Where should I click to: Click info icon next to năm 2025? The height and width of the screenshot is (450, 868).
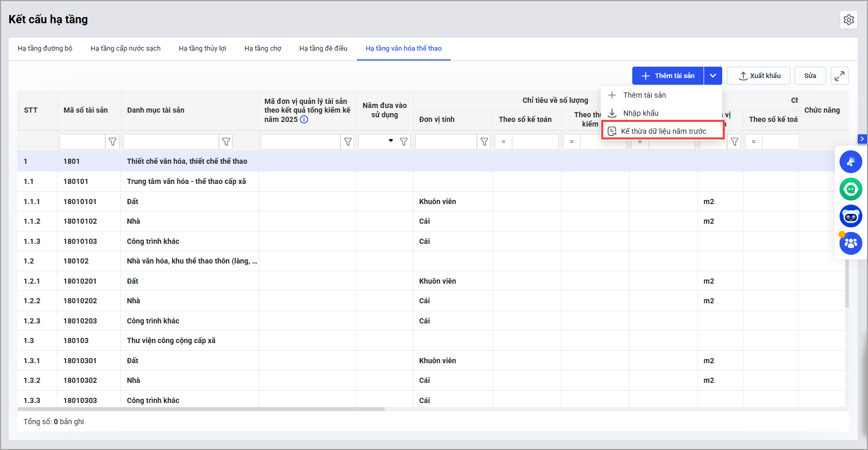pyautogui.click(x=304, y=119)
